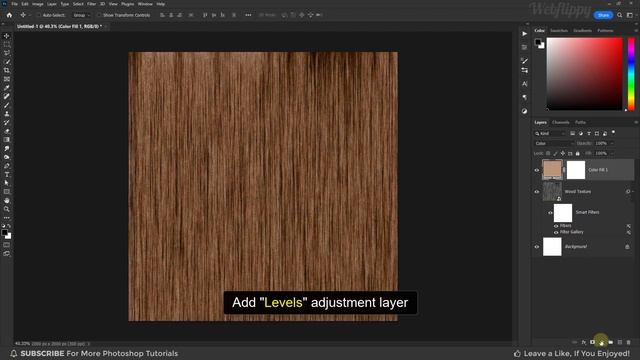Viewport: 640px width, 360px height.
Task: Click the rainbow hue slider
Action: click(631, 74)
